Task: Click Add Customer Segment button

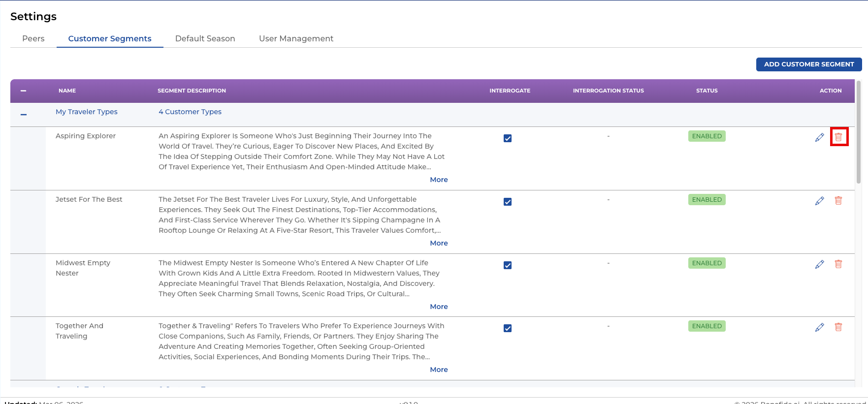Action: coord(808,64)
